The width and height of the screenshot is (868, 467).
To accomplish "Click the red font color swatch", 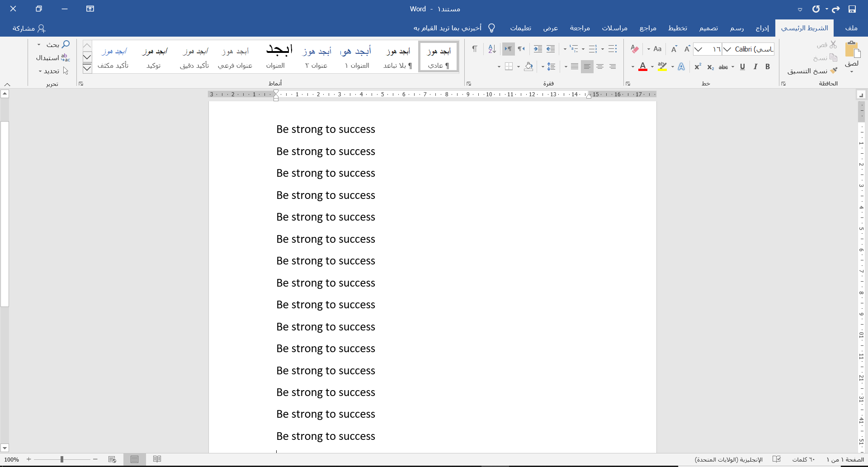I will (x=643, y=67).
